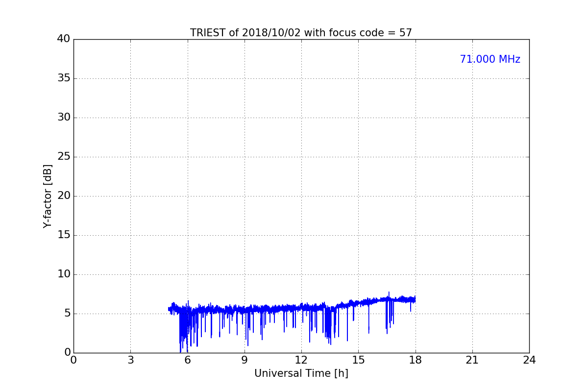Click the x-axis tick label '9'
Viewport: 588px width, 392px height.
245,360
